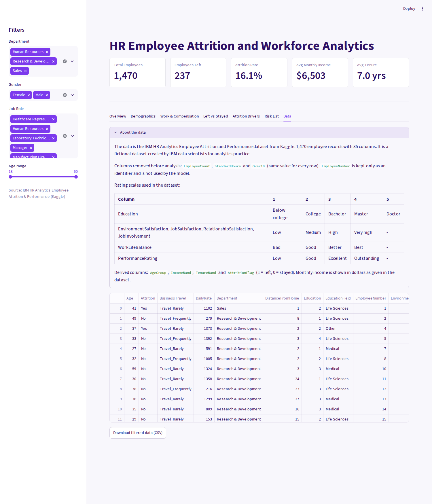Click the minimum age slider handle
The height and width of the screenshot is (504, 432).
click(10, 177)
